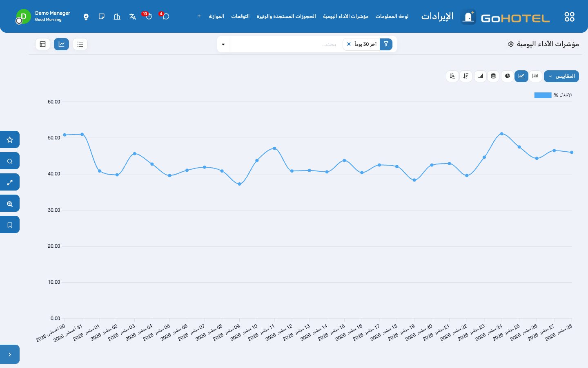The width and height of the screenshot is (588, 368).
Task: Sort chart ascending icon
Action: click(452, 76)
